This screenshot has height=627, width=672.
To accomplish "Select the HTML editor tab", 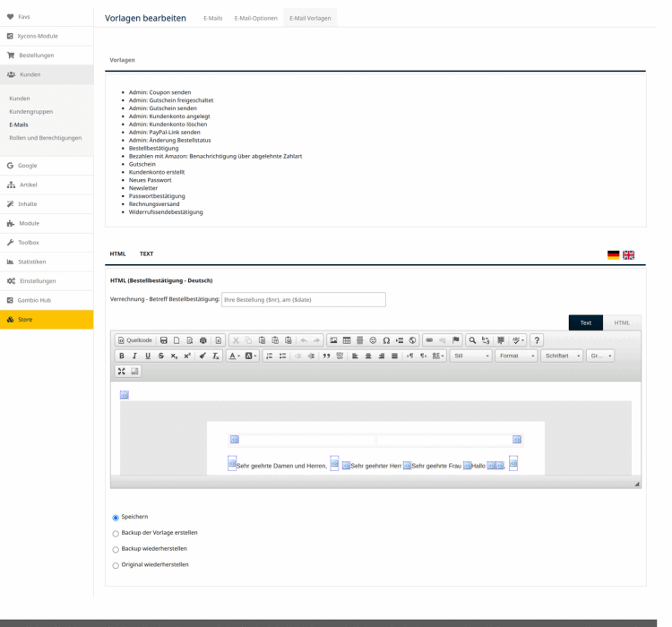I will click(622, 322).
